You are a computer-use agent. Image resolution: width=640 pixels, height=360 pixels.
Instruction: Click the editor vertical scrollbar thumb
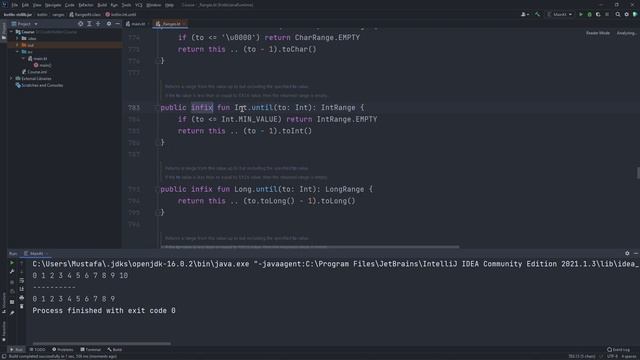point(638,173)
